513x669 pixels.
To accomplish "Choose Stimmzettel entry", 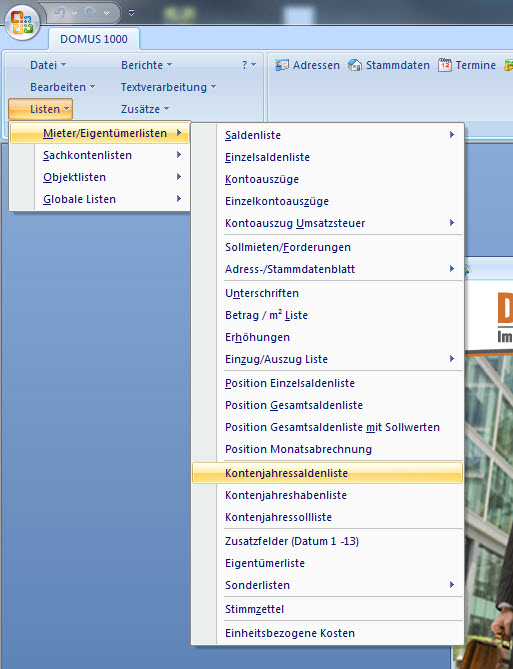I will pos(327,609).
